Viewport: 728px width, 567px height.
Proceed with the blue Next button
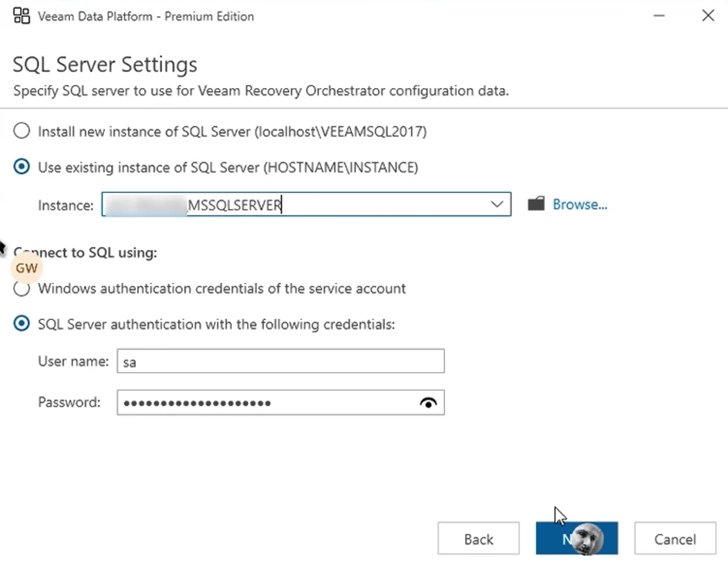[577, 538]
